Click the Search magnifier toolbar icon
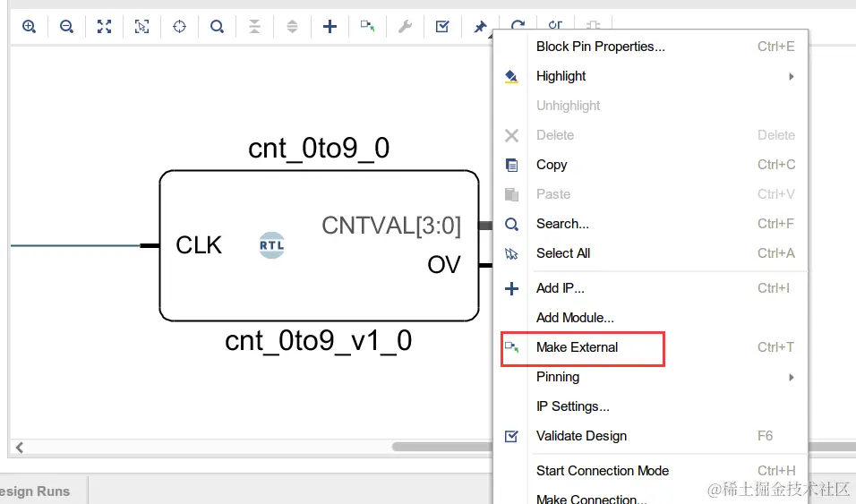856x504 pixels. point(218,26)
